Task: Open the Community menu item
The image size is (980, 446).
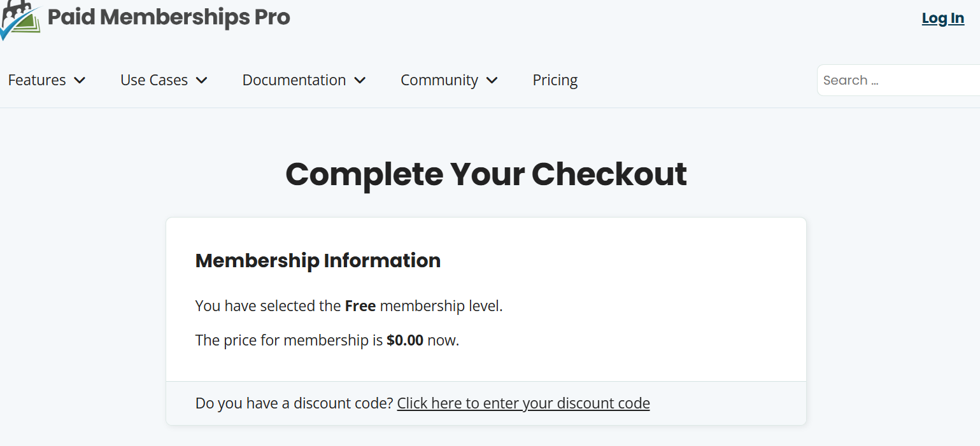Action: (439, 80)
